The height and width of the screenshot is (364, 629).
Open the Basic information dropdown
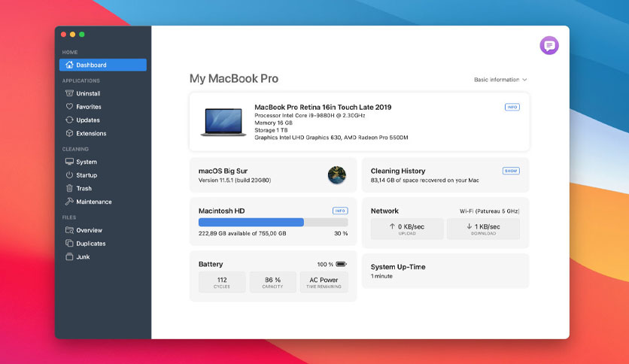500,80
